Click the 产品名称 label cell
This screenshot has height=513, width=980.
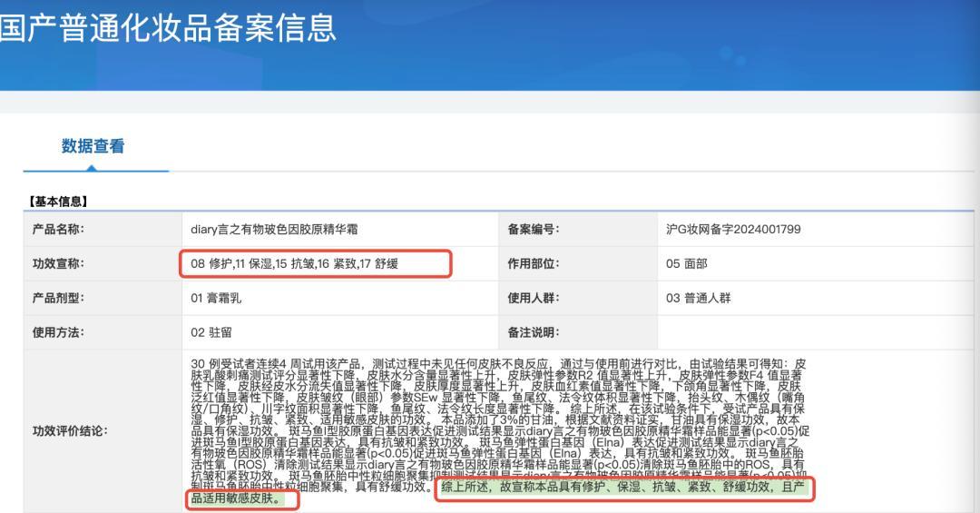pyautogui.click(x=58, y=230)
